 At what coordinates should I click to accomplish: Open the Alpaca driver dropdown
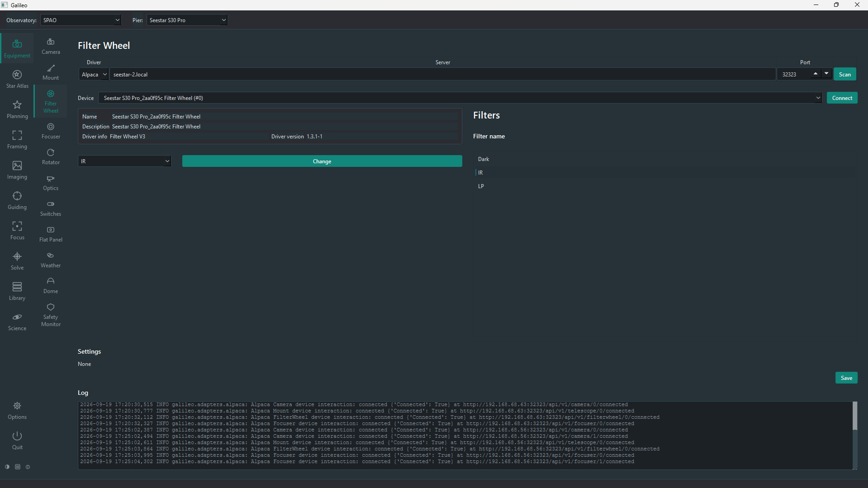94,74
